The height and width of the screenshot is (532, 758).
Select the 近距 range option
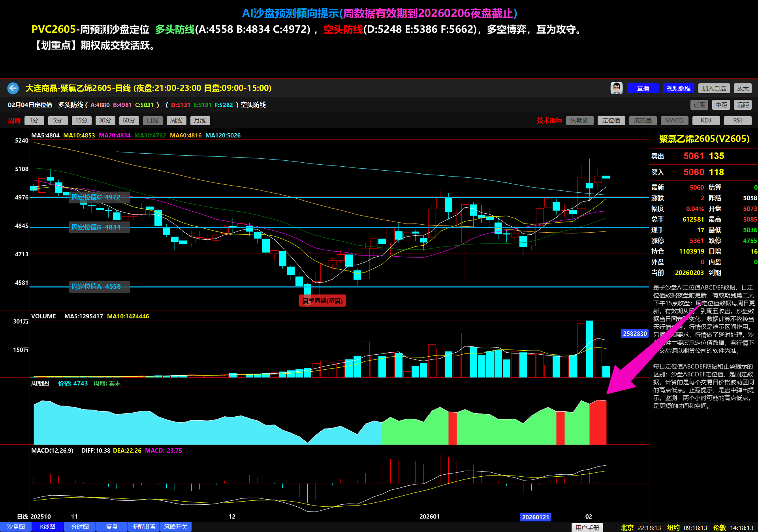(x=699, y=105)
